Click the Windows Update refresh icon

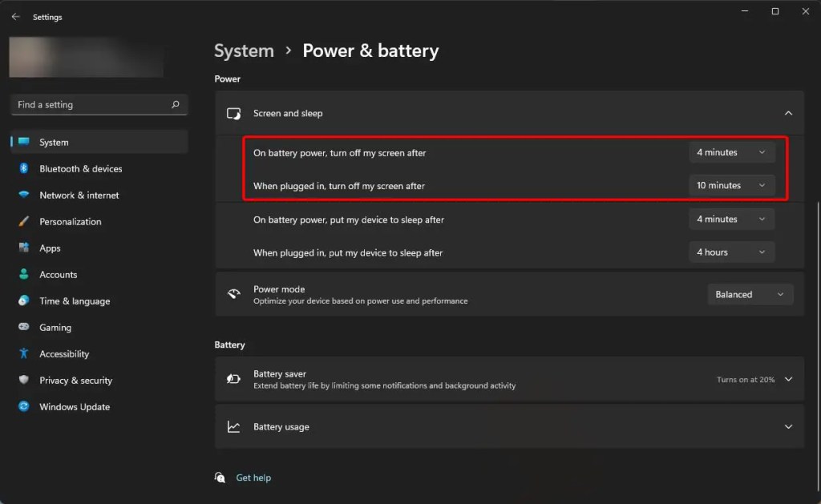pos(24,406)
